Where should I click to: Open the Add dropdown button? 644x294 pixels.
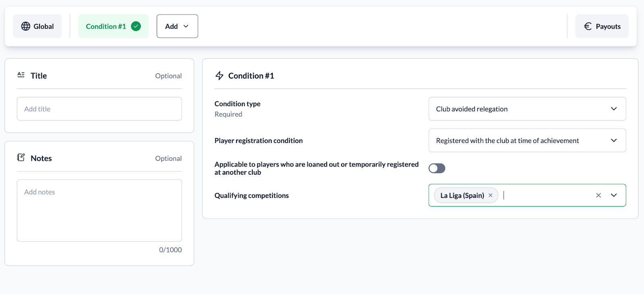(177, 26)
